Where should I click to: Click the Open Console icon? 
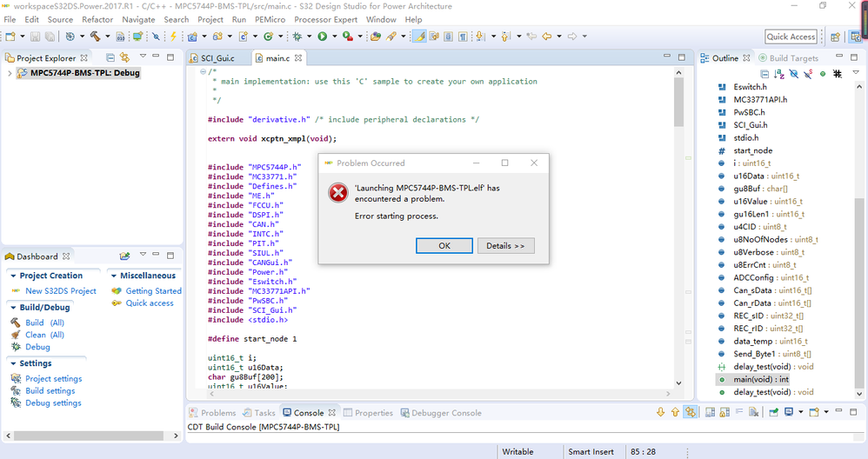[x=814, y=412]
